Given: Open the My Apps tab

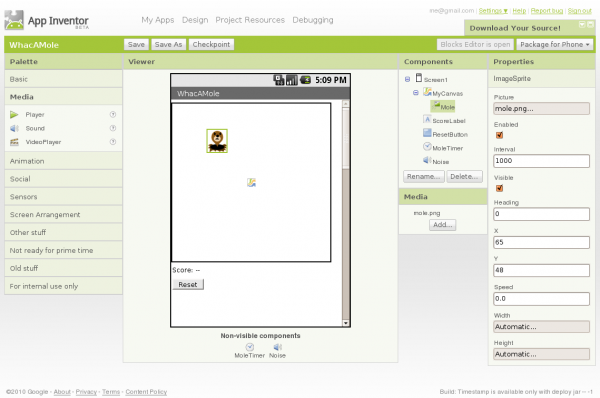Looking at the screenshot, I should [x=158, y=20].
